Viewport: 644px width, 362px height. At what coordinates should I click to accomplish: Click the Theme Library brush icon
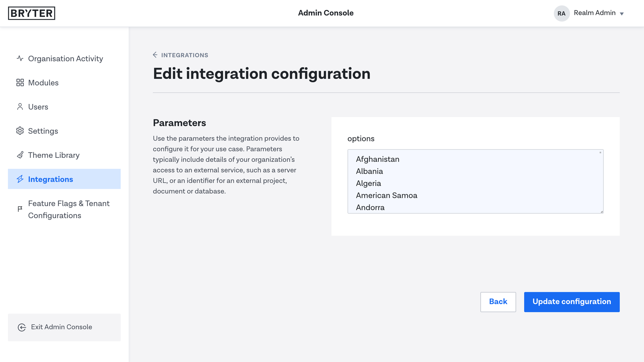pos(20,155)
